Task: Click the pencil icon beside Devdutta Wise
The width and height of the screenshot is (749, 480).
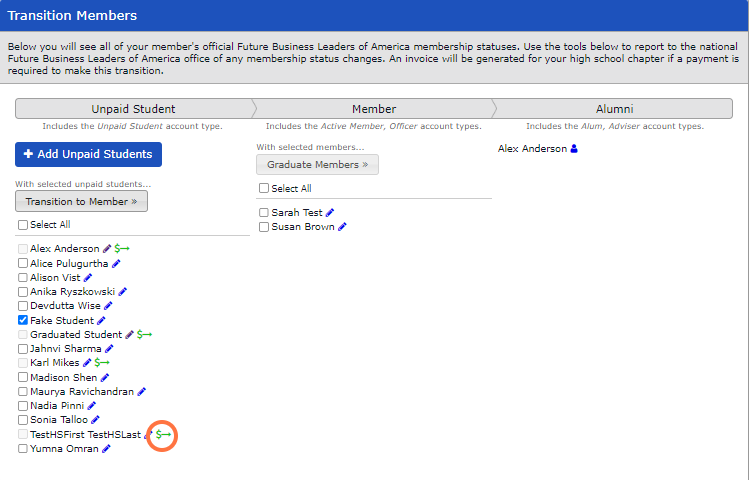Action: pyautogui.click(x=108, y=306)
